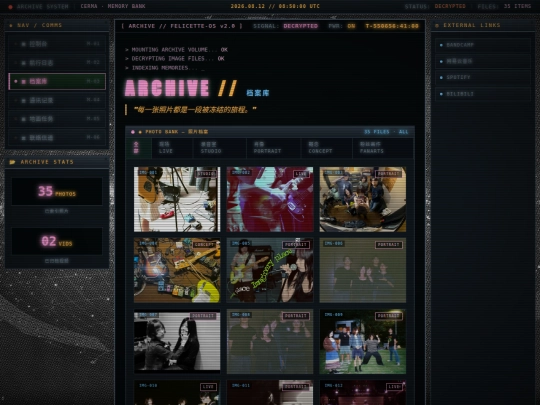The image size is (540, 405).
Task: Open the BILIBILI external link
Action: coord(482,94)
